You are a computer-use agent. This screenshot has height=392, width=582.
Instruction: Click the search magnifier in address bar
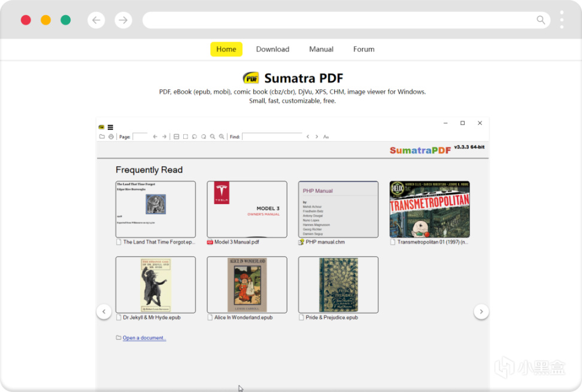541,20
